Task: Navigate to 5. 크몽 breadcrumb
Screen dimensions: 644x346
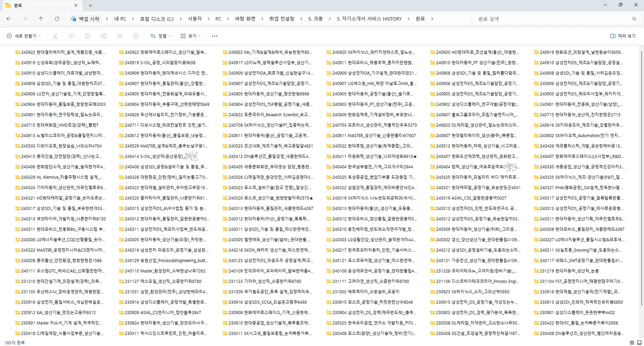Action: pos(315,19)
